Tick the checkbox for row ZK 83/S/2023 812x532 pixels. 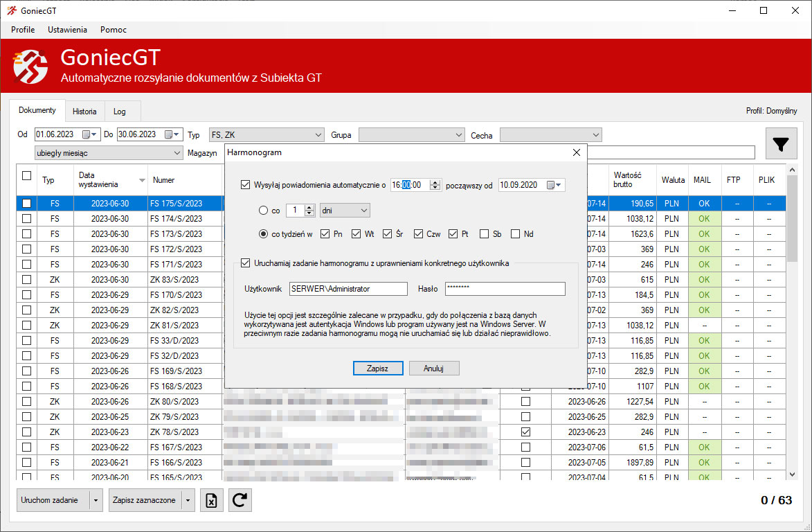point(27,280)
